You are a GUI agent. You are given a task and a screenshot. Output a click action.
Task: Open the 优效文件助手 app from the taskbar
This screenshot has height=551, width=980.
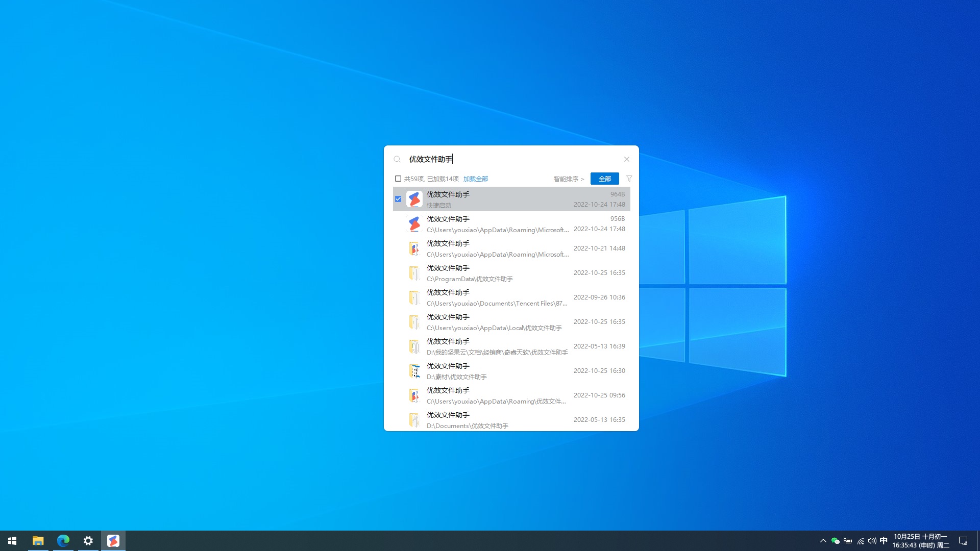point(113,541)
